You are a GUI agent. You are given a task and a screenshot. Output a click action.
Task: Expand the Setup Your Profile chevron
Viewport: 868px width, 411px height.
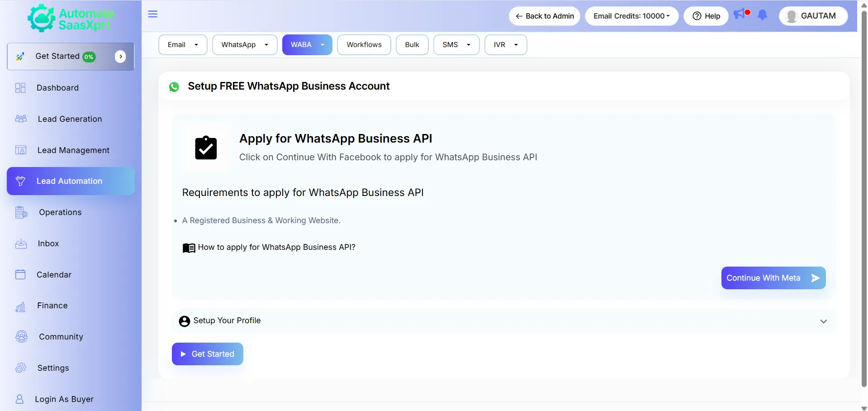tap(823, 321)
